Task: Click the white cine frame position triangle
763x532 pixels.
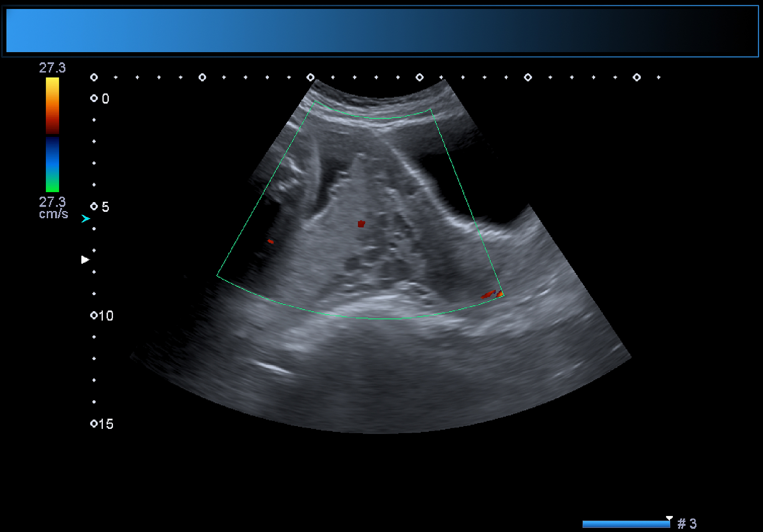Action: pos(669,518)
